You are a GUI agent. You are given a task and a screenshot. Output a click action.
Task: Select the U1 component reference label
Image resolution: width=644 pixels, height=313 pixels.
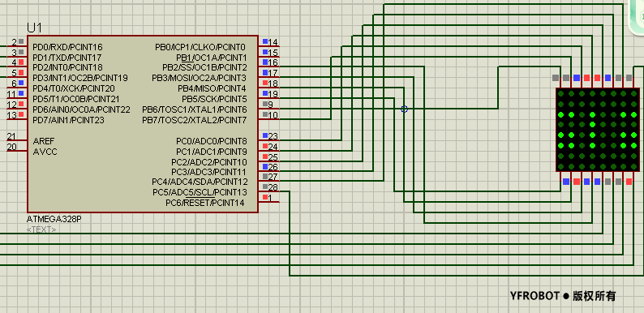[x=35, y=28]
